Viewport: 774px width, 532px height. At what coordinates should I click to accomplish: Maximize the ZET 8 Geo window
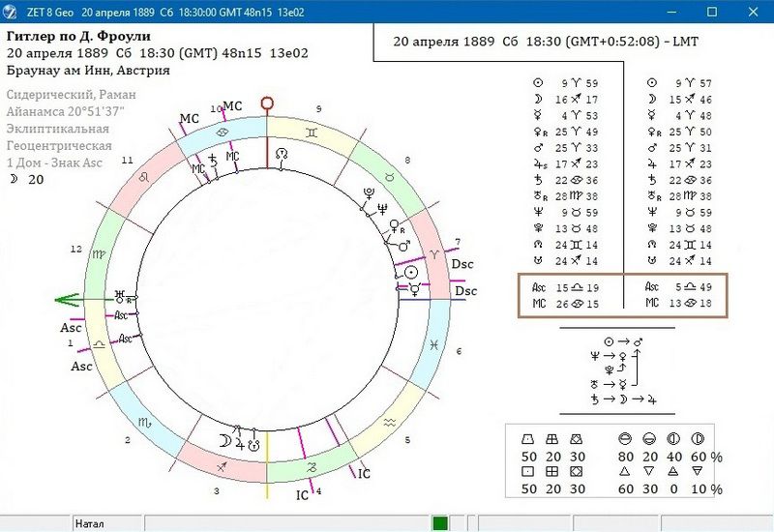(712, 12)
